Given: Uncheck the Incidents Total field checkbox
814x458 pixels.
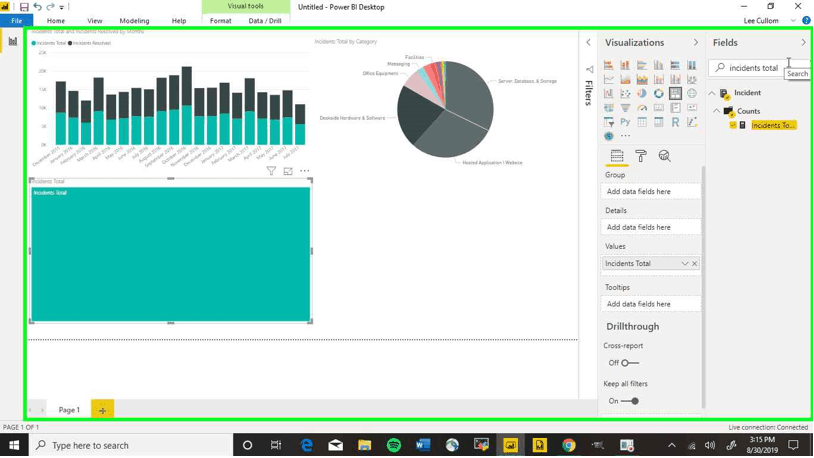Looking at the screenshot, I should pyautogui.click(x=733, y=125).
